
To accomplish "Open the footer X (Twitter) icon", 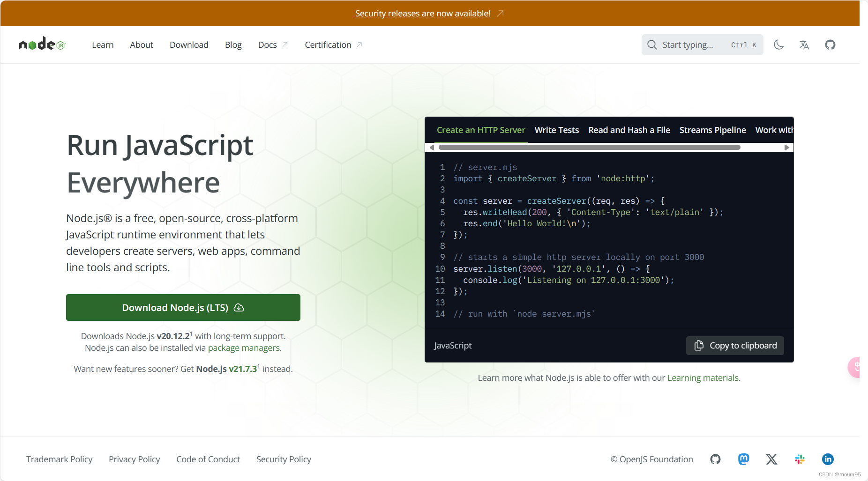I will pos(771,459).
